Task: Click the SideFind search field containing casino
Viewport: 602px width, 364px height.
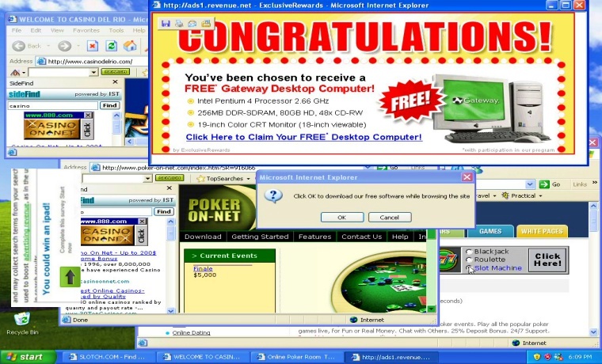Action: pyautogui.click(x=52, y=105)
